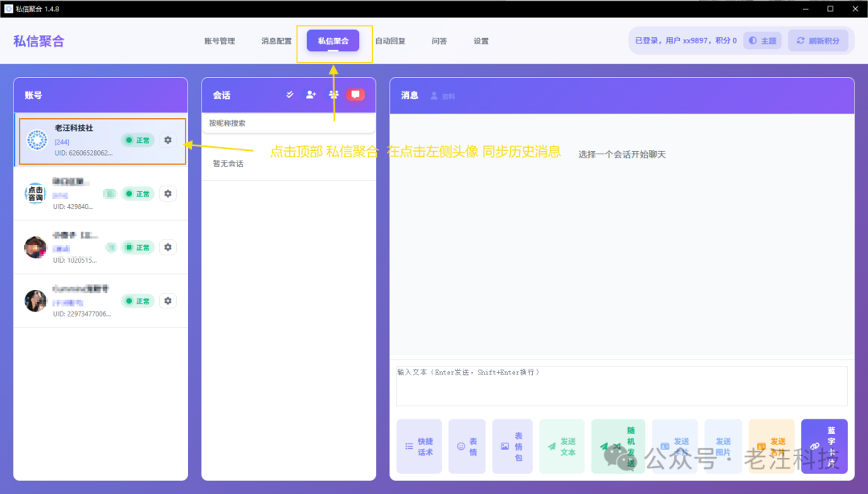Click the 随机发送 random send button

[618, 447]
